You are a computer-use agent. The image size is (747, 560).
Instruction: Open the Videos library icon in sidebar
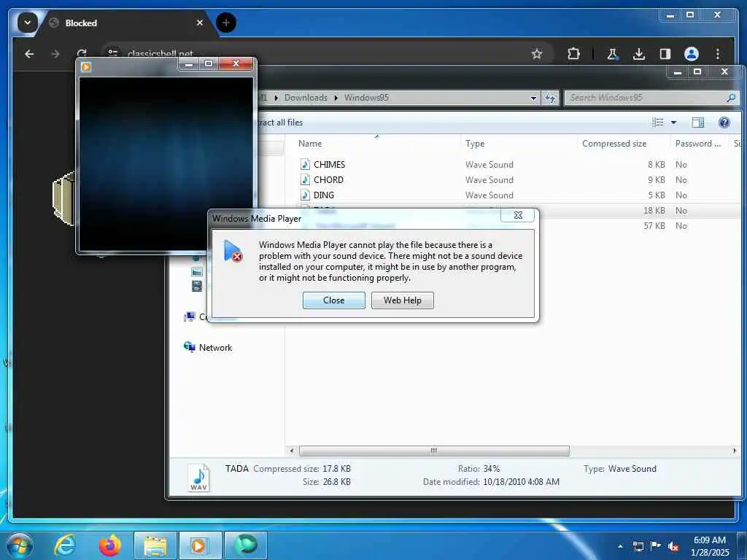[x=197, y=286]
